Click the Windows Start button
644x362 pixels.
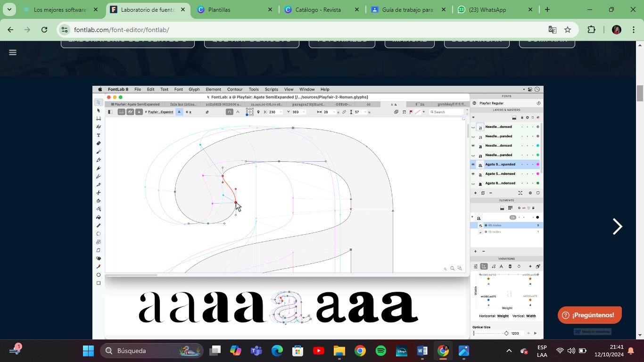88,351
